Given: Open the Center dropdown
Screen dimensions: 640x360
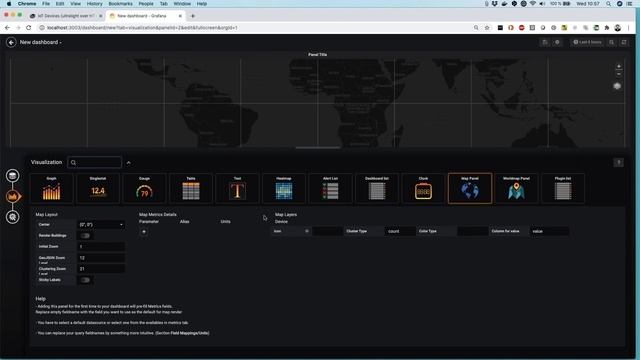Looking at the screenshot, I should tap(101, 224).
